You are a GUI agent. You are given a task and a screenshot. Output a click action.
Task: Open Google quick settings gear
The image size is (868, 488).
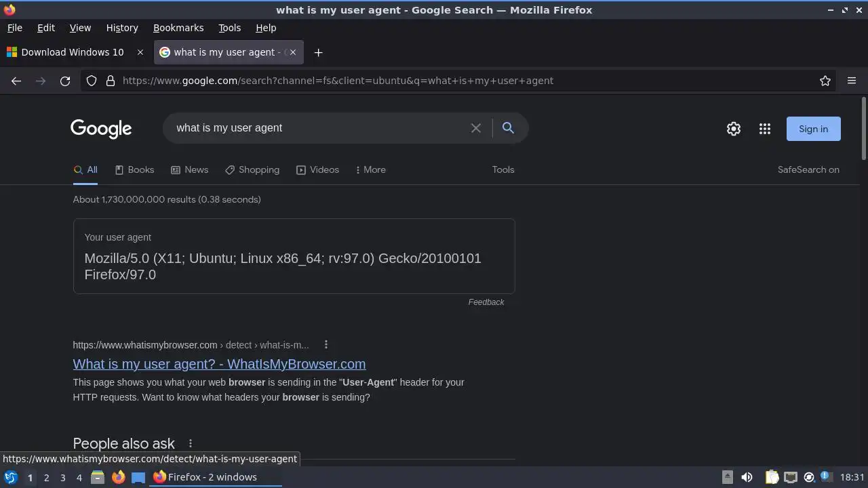point(734,129)
